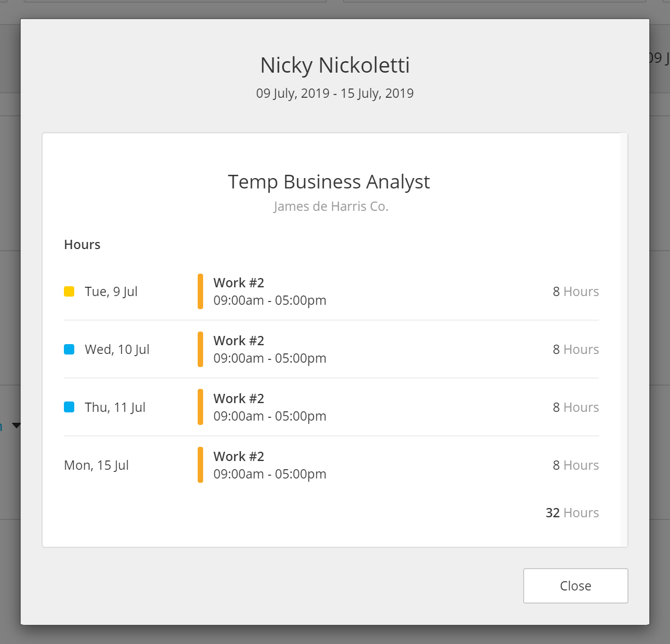
Task: Click the yellow status square for Tue, 9 Jul
Action: point(69,292)
